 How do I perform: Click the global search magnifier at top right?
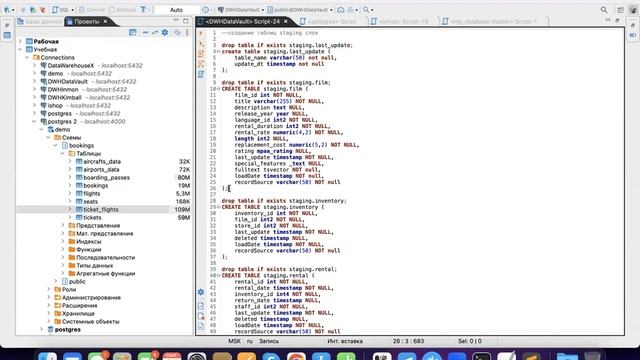(604, 10)
